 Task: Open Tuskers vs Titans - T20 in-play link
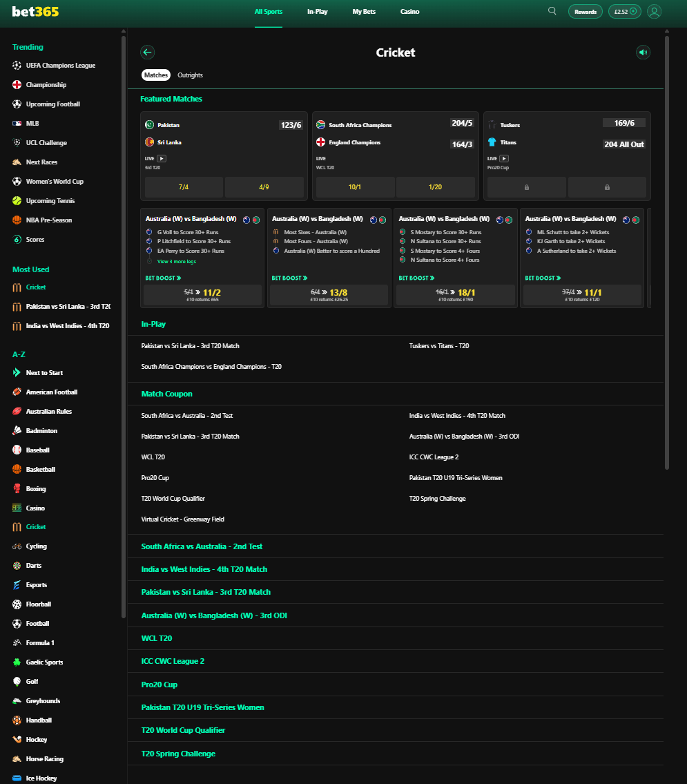click(438, 346)
